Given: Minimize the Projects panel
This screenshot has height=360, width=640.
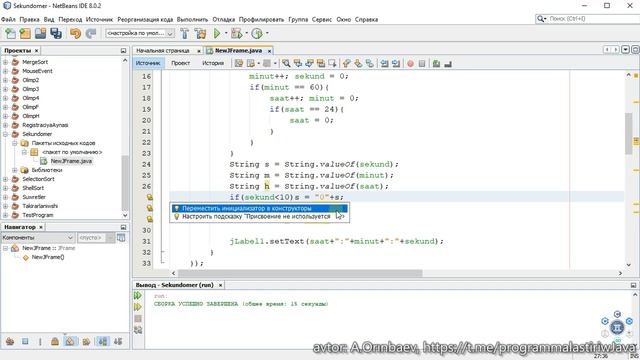Looking at the screenshot, I should pos(123,51).
